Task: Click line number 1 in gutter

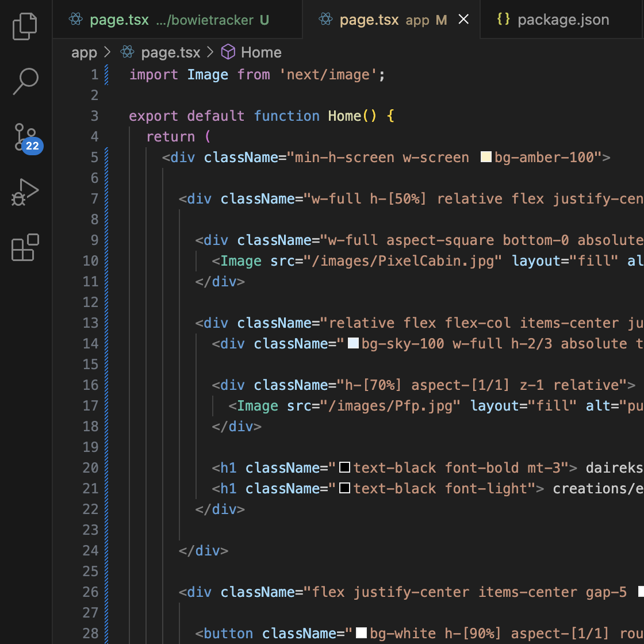Action: coord(94,75)
